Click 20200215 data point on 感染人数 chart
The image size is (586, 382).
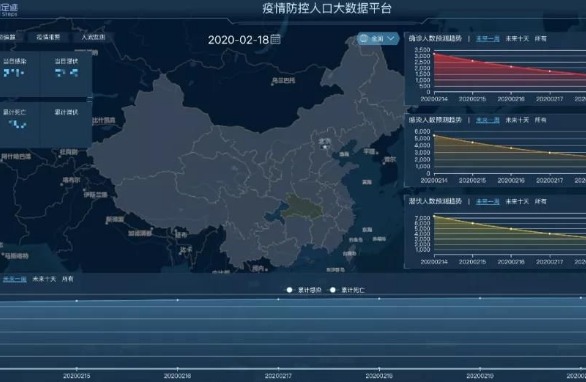[472, 142]
